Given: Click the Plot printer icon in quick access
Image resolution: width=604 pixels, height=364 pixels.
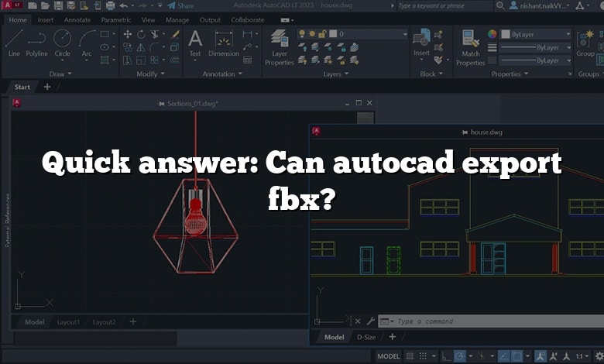Looking at the screenshot, I should (110, 5).
